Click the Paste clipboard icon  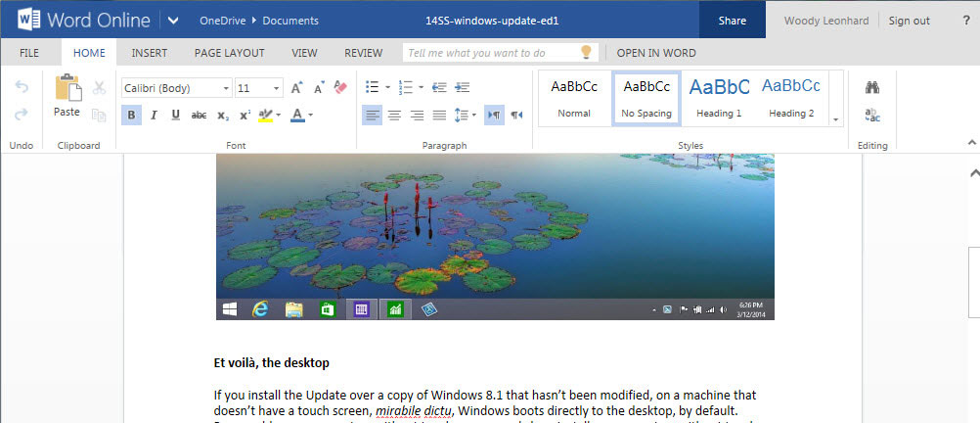point(67,89)
